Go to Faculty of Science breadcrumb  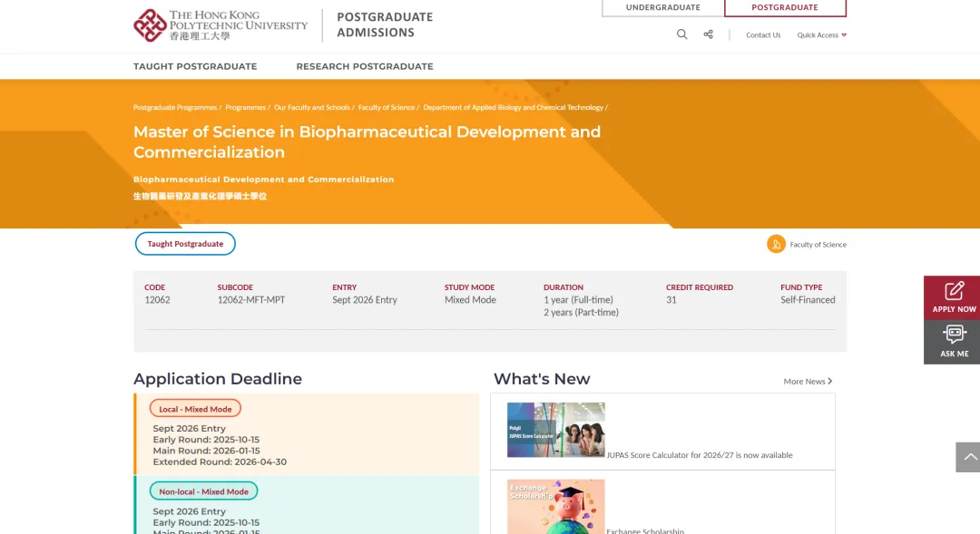[386, 107]
